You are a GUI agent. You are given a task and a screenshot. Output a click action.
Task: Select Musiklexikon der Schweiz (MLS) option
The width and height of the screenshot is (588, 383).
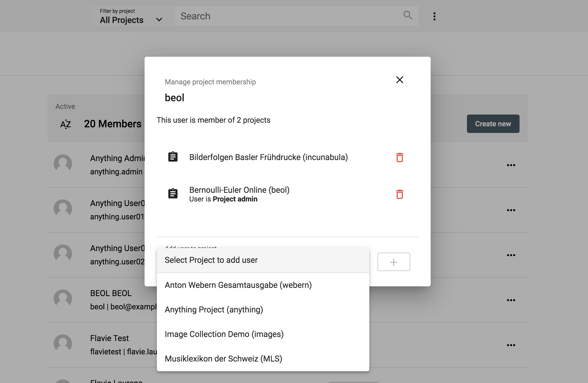(x=224, y=358)
